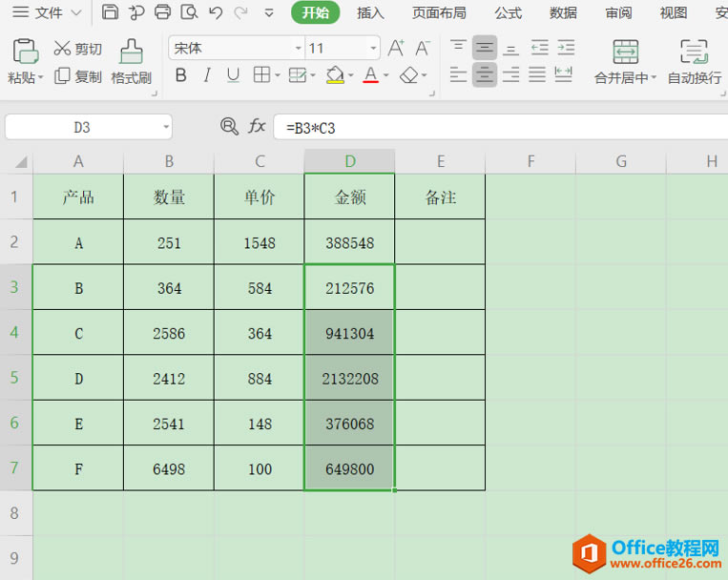728x580 pixels.
Task: Switch to the 页面布局 tab
Action: pos(439,12)
